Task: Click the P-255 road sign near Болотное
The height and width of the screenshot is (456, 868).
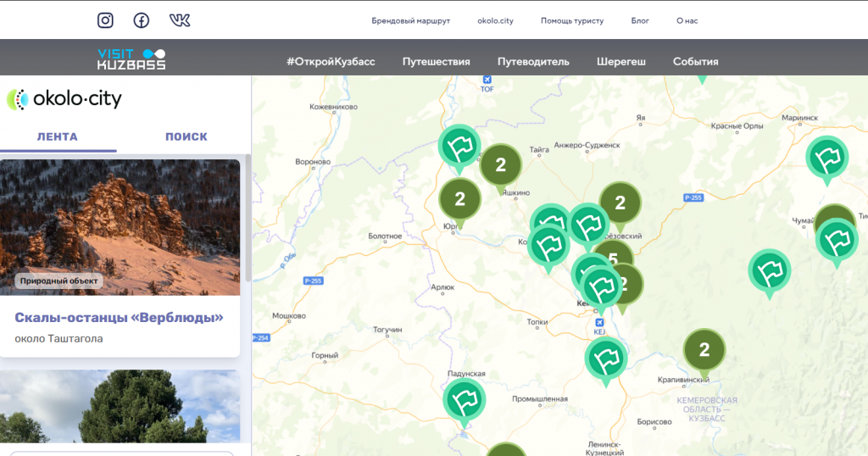Action: [x=314, y=281]
